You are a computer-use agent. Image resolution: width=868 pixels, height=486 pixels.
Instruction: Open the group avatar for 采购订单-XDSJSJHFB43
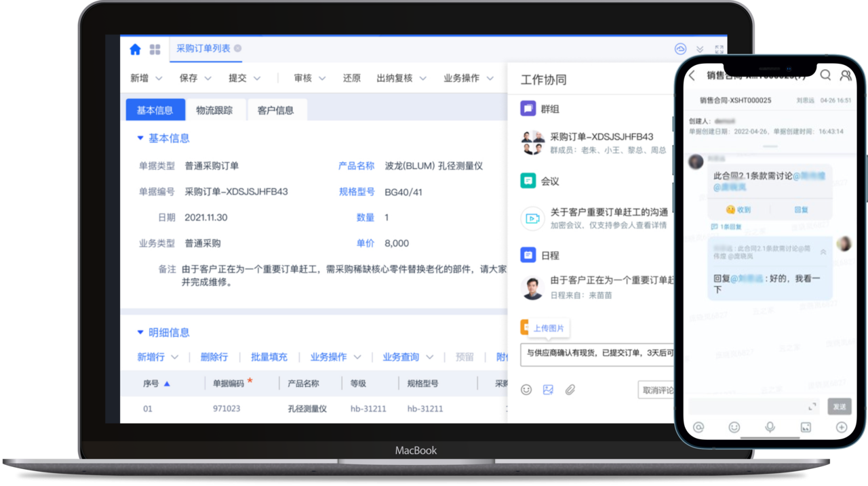point(532,143)
